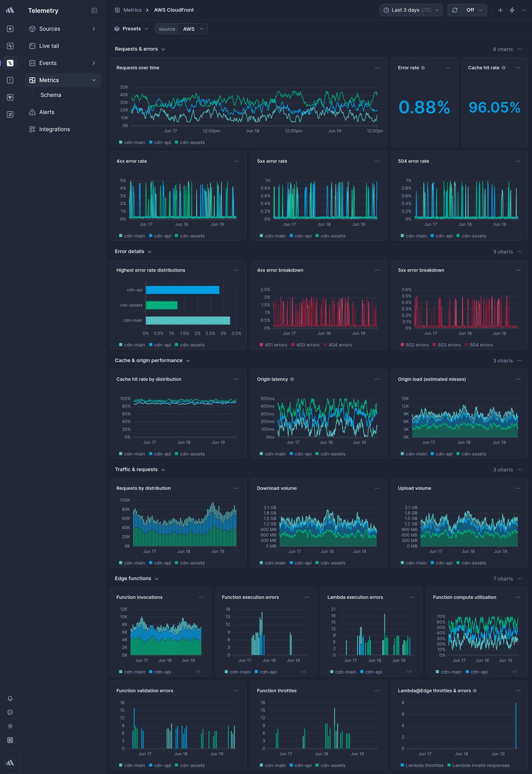Collapse the sidebar panel icon

click(x=94, y=10)
